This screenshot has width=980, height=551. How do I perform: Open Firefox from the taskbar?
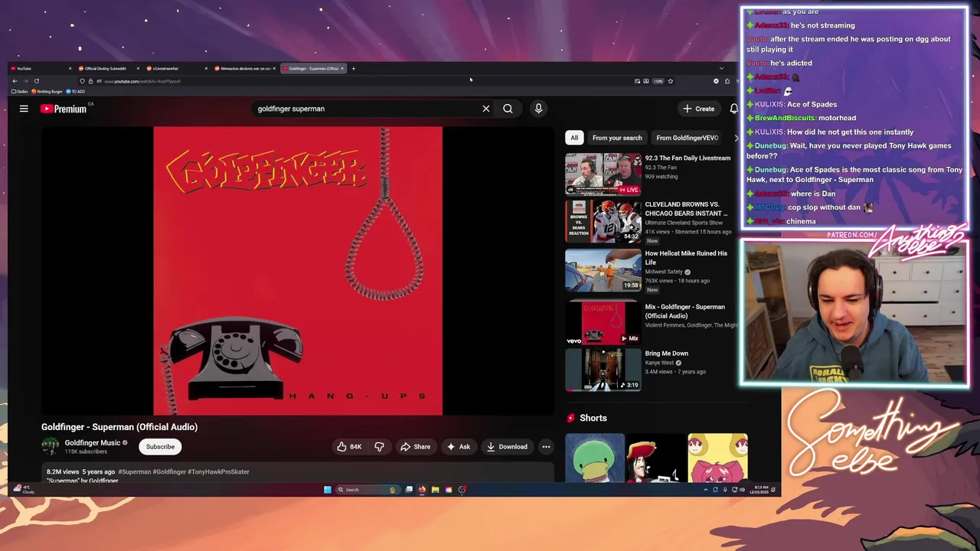(x=422, y=490)
